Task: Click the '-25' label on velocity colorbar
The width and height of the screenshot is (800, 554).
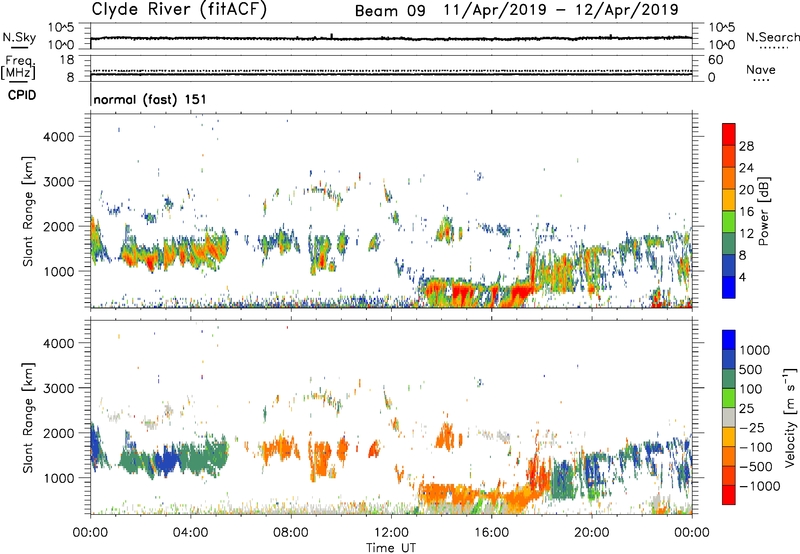Action: (x=752, y=428)
